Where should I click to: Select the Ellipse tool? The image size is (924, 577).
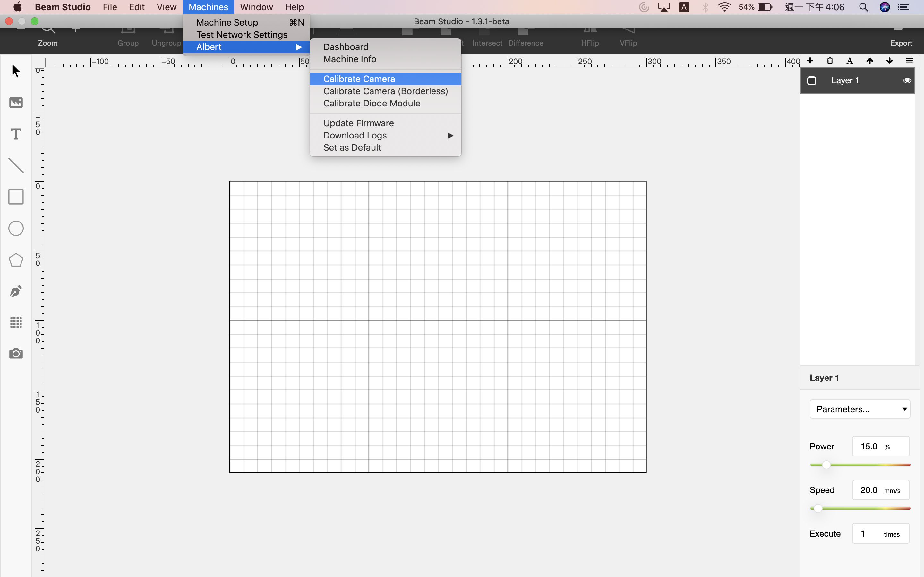pos(16,228)
